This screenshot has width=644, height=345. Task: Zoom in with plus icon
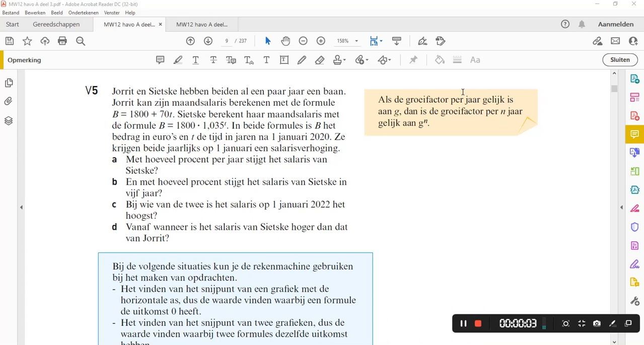pyautogui.click(x=321, y=41)
